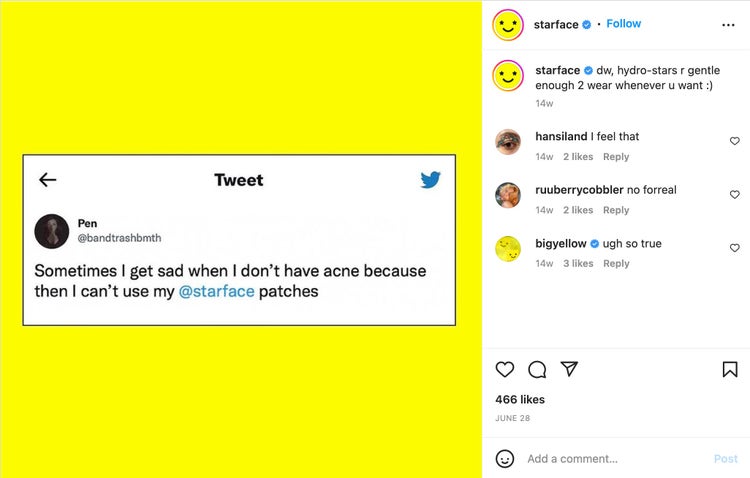This screenshot has height=478, width=750.
Task: Open the starface profile picture in header
Action: pos(508,25)
